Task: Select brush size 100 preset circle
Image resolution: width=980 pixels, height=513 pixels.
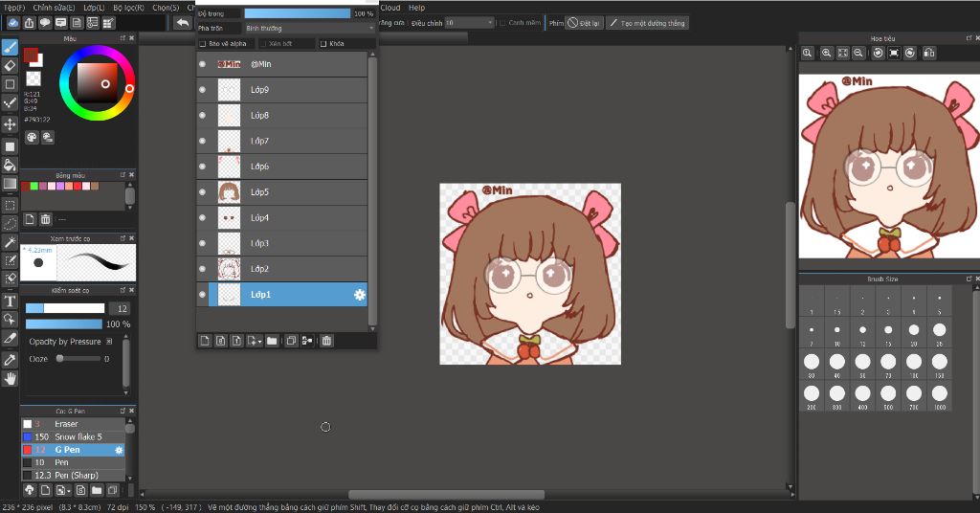Action: click(x=914, y=361)
